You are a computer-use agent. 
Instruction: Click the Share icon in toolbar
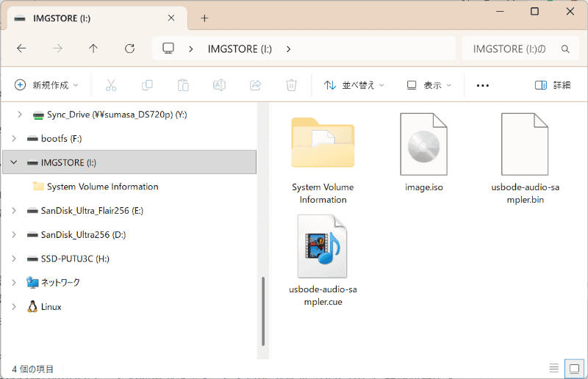pos(255,85)
